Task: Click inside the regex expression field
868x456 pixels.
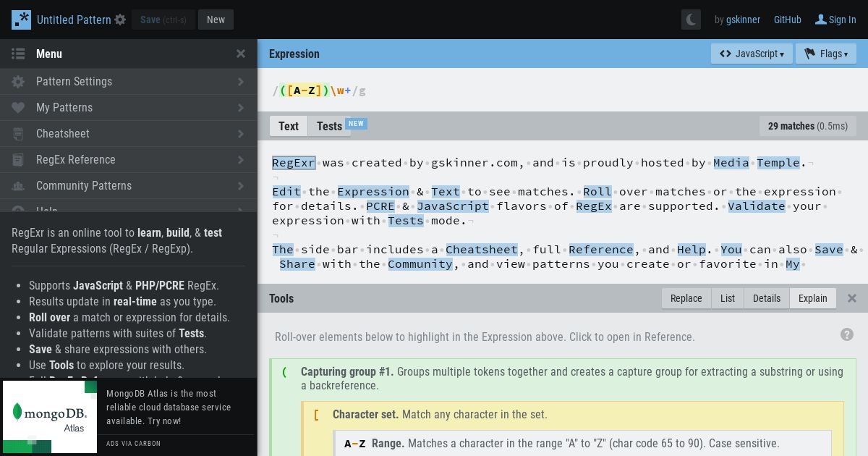Action: (x=563, y=90)
